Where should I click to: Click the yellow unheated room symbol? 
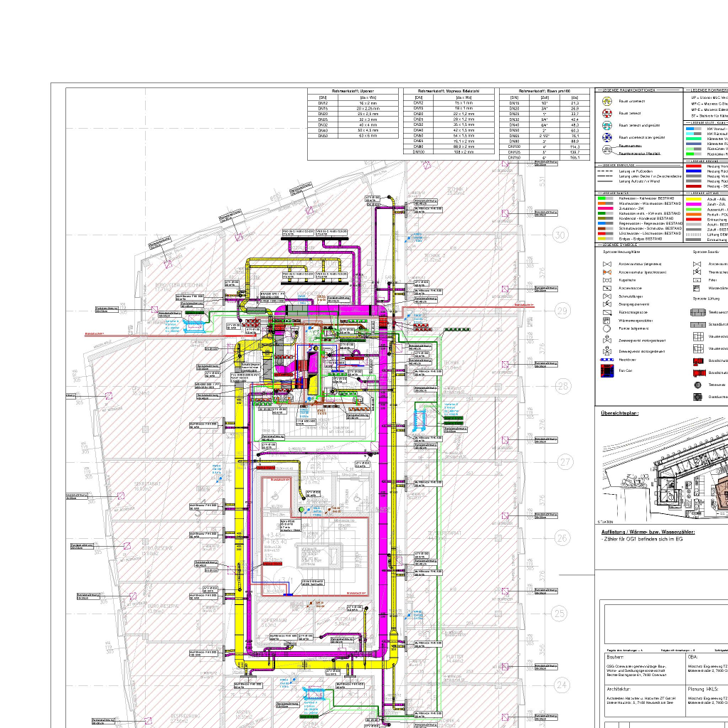[606, 102]
